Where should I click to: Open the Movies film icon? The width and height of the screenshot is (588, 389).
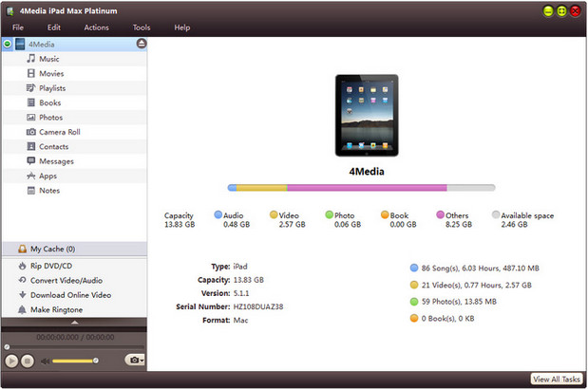coord(31,73)
